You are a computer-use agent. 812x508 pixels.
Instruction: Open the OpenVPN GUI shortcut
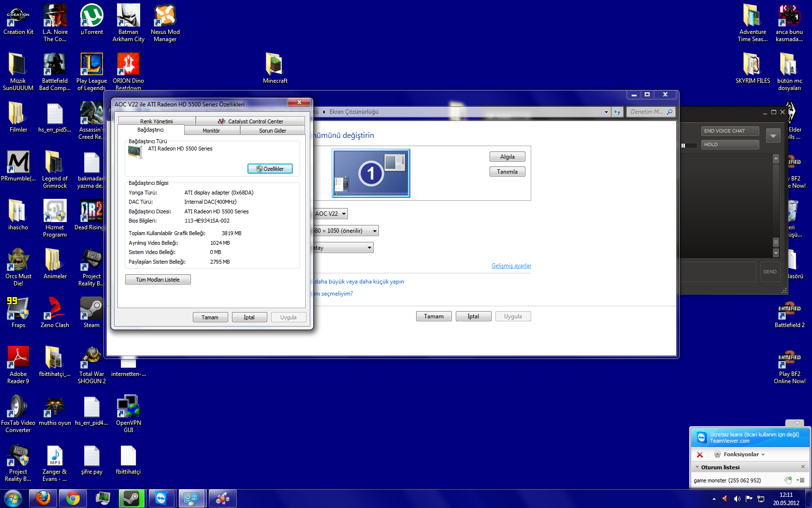(x=129, y=414)
